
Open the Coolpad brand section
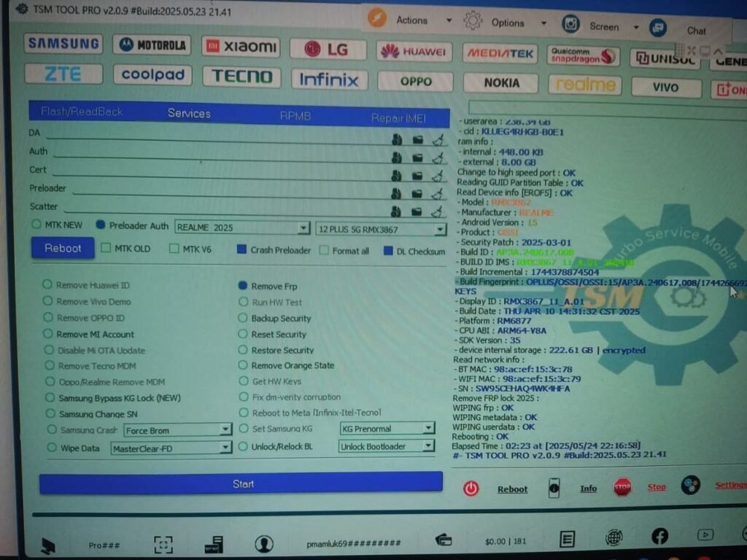point(152,75)
